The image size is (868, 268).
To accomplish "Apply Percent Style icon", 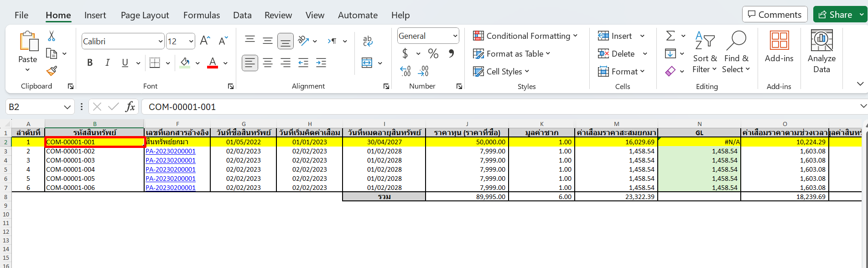I will (x=433, y=53).
